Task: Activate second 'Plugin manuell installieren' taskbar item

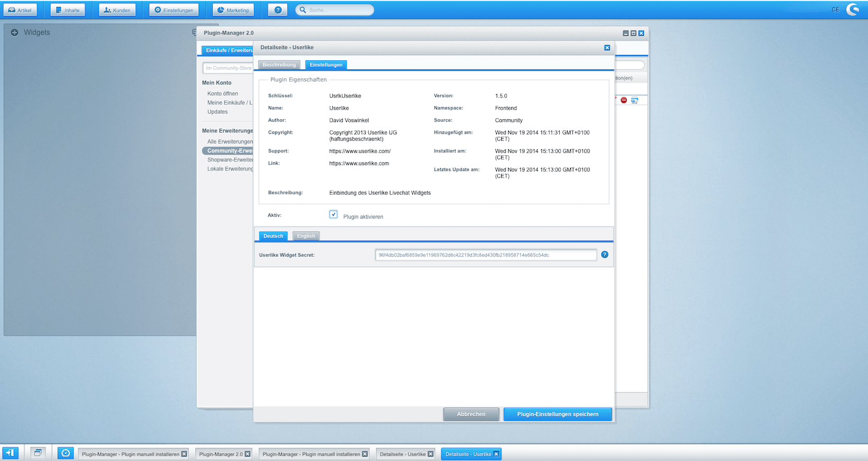Action: tap(311, 454)
